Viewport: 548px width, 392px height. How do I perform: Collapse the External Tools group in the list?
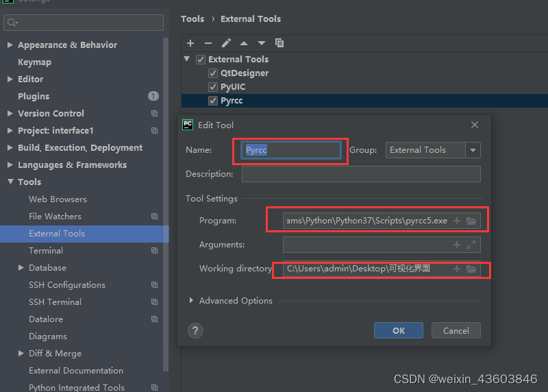tap(187, 59)
